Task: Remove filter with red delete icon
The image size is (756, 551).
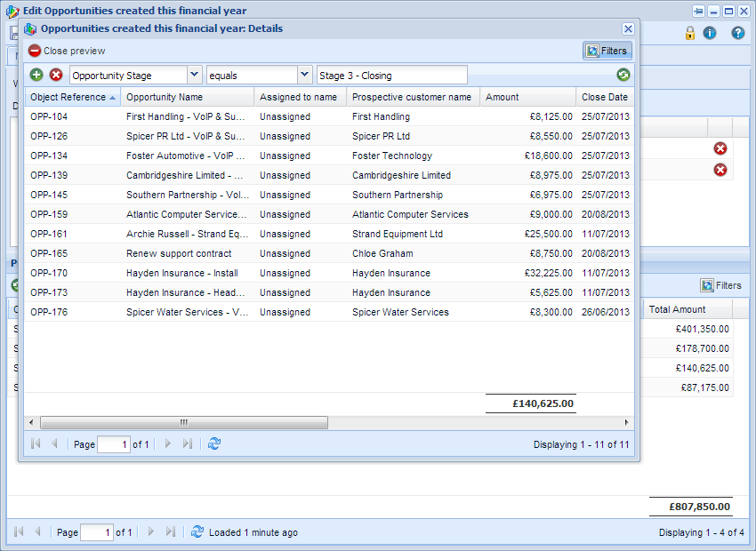Action: [56, 75]
